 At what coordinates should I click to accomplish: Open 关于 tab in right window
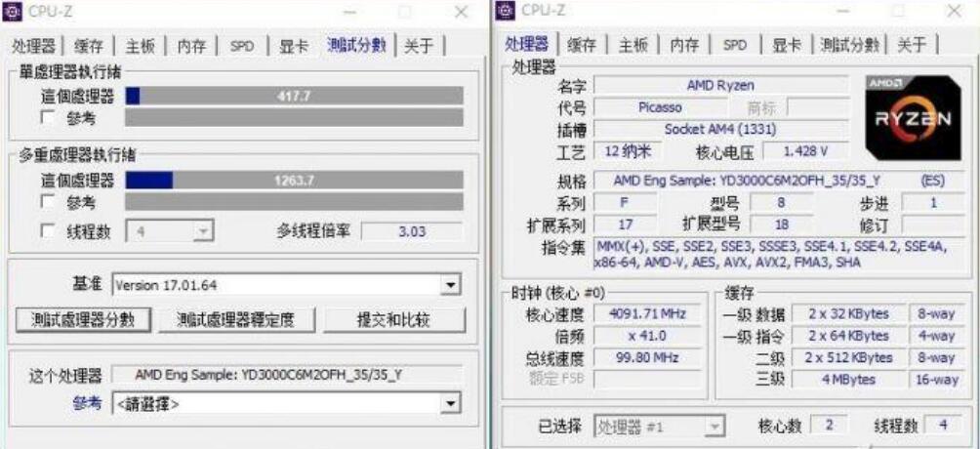[912, 45]
